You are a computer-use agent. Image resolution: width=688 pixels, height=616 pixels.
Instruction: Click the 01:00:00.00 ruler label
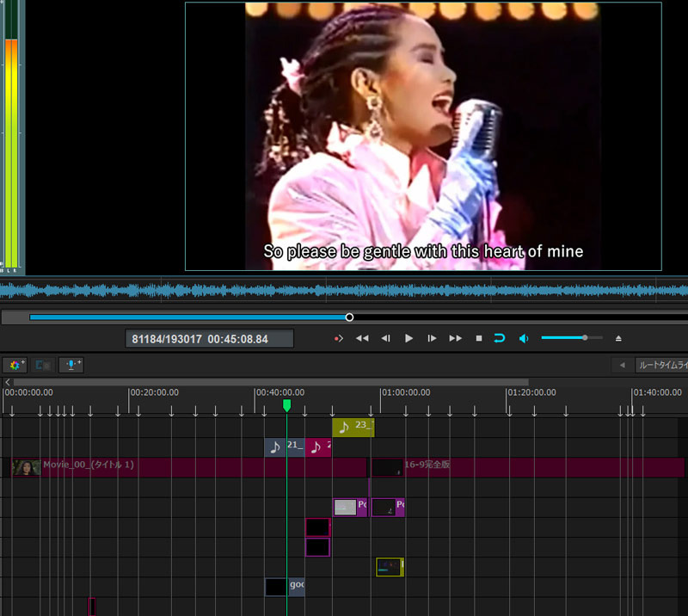(406, 392)
